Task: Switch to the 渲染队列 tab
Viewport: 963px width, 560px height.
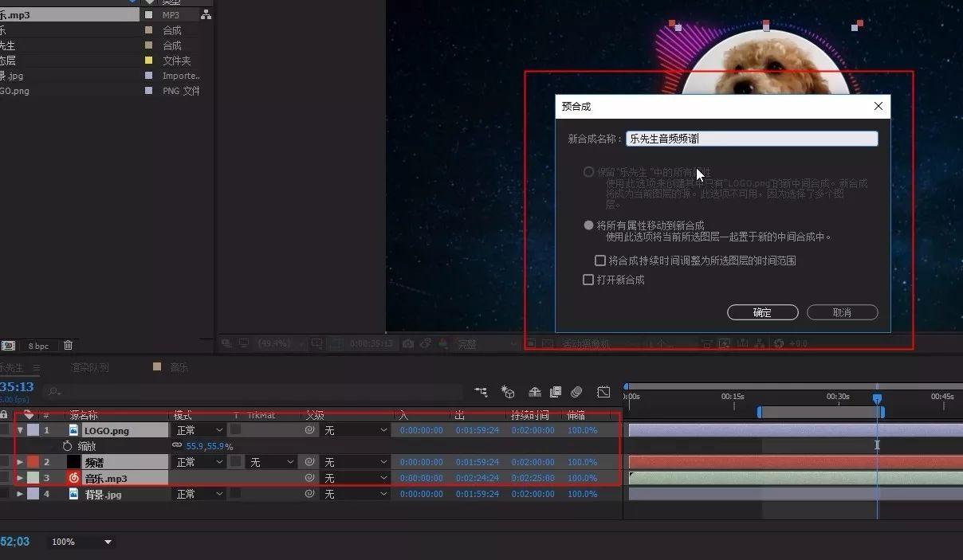Action: pyautogui.click(x=89, y=368)
